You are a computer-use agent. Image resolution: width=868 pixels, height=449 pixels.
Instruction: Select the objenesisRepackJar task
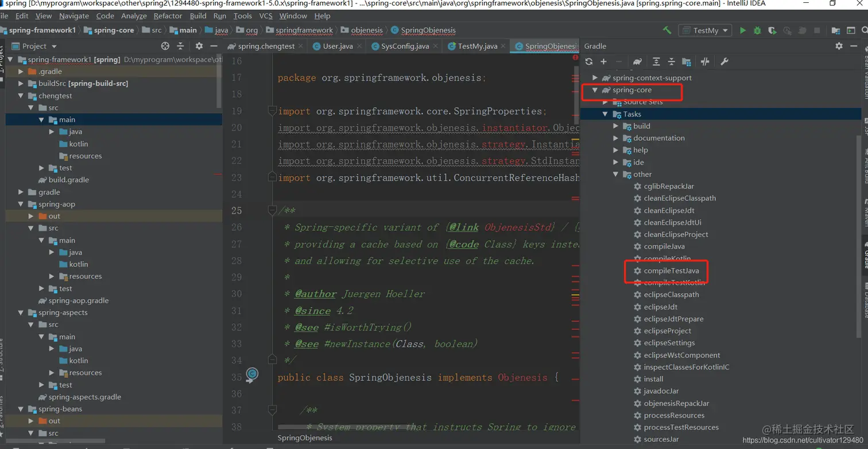pos(676,403)
